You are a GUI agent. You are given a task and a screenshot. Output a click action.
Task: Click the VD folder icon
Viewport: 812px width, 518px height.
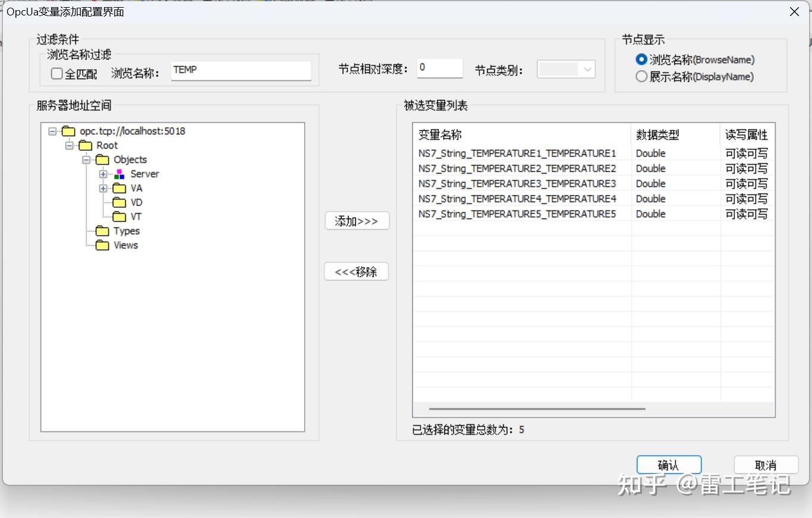(119, 202)
